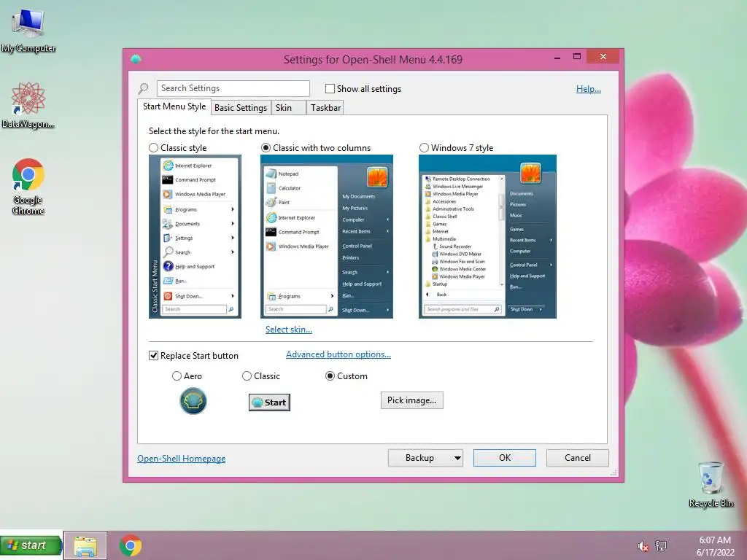Click the Classic with two columns preview
The height and width of the screenshot is (560, 747).
click(x=327, y=237)
